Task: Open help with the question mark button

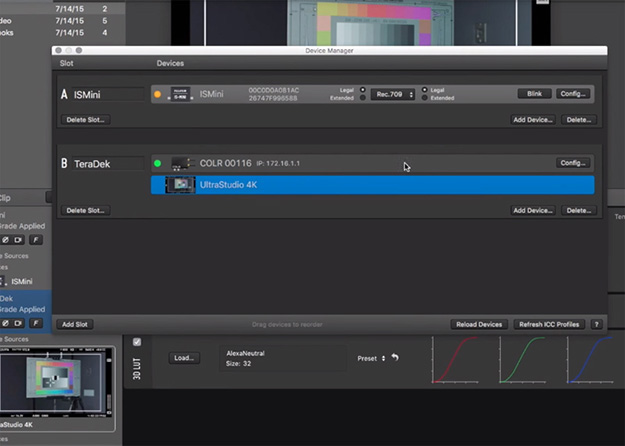Action: 596,325
